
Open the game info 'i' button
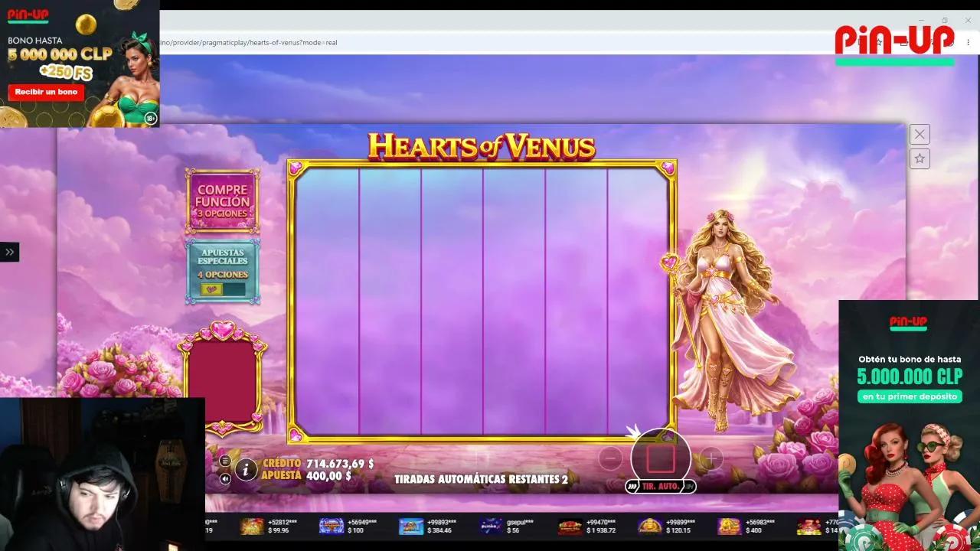(x=246, y=469)
